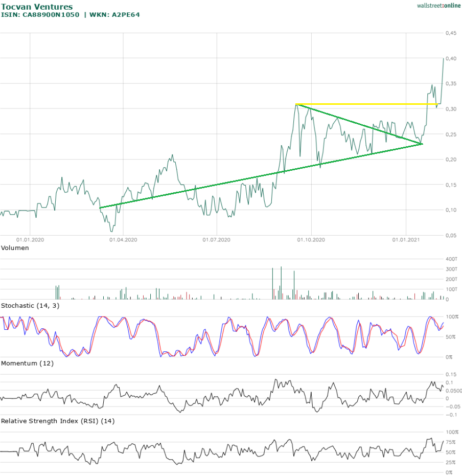Click the wallstreet:online logo
The width and height of the screenshot is (462, 476).
438,6
